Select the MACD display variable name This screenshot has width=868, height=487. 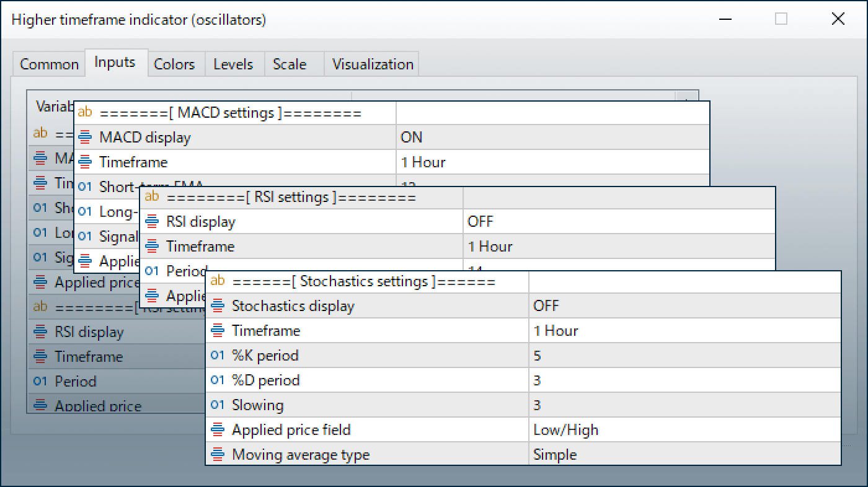tap(145, 138)
